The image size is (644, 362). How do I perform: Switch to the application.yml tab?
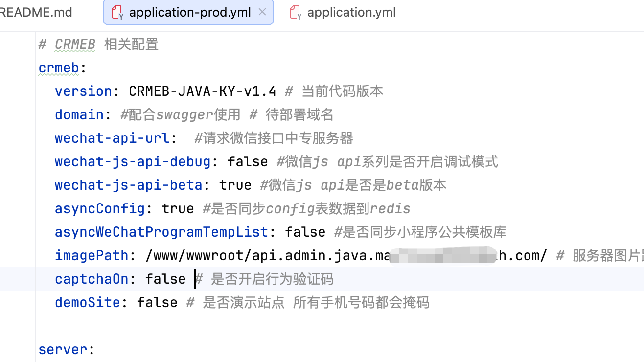(x=343, y=12)
